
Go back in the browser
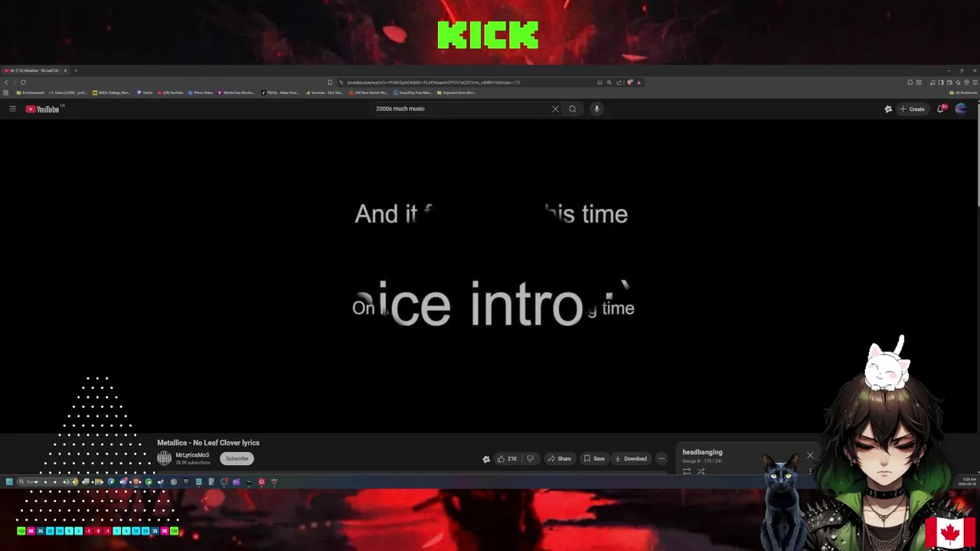(6, 82)
